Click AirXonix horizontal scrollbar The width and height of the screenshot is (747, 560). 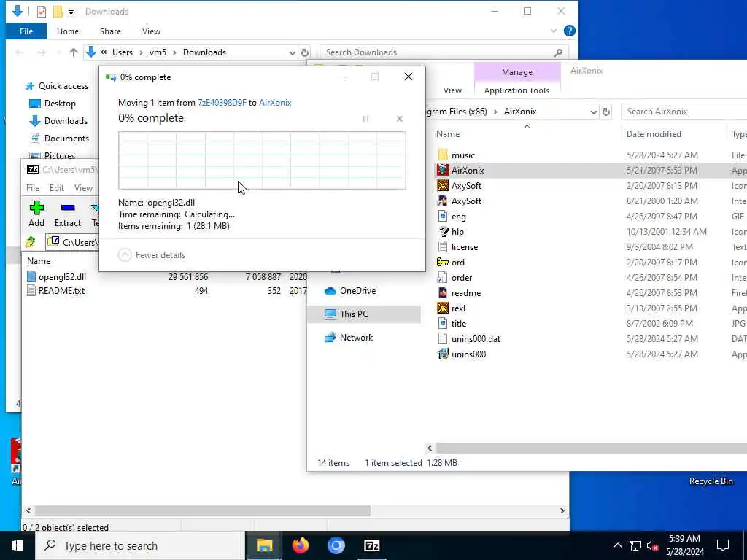(x=591, y=448)
